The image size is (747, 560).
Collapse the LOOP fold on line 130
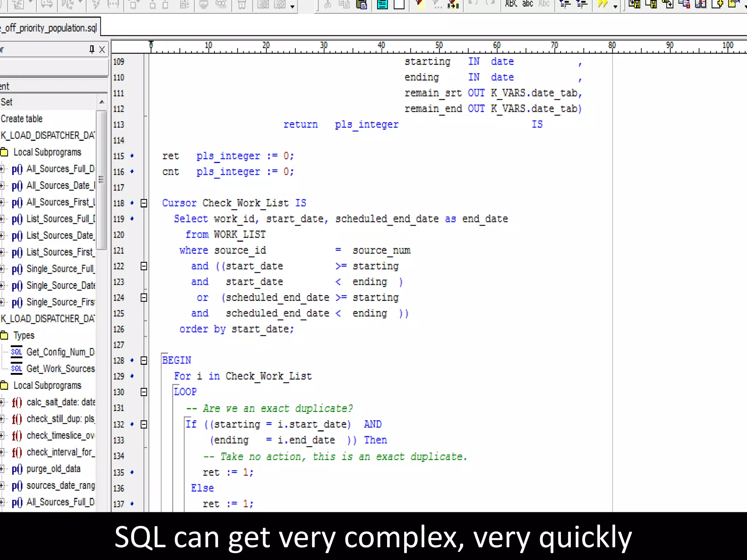click(x=144, y=392)
